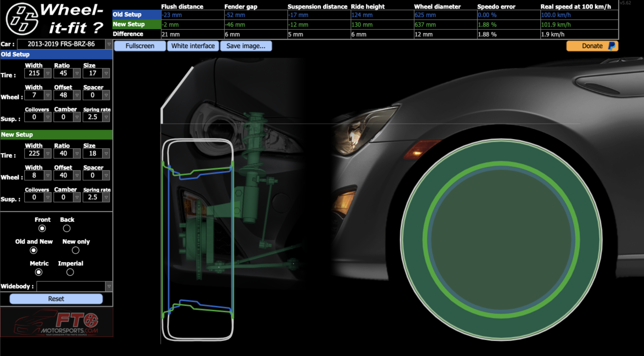The width and height of the screenshot is (644, 356).
Task: Click the green wheel circle on the car side view
Action: click(501, 239)
